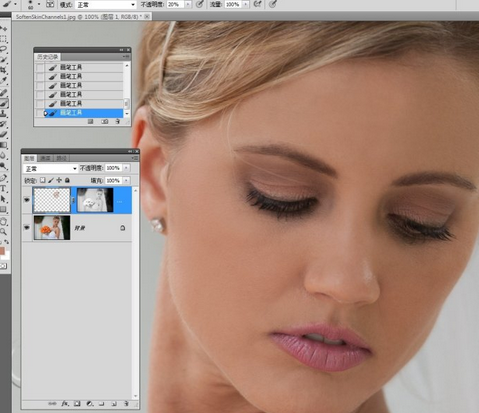Select the Brush tool in the toolbox

click(4, 103)
